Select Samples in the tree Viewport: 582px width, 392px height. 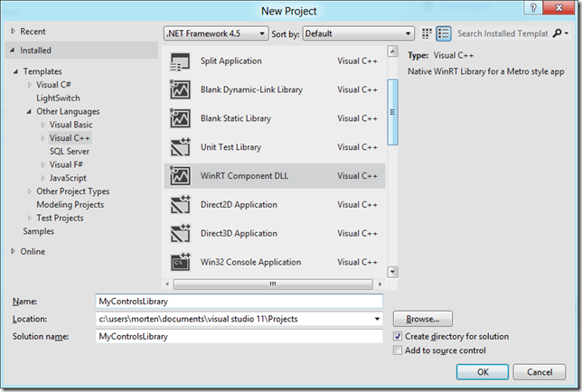[x=39, y=231]
